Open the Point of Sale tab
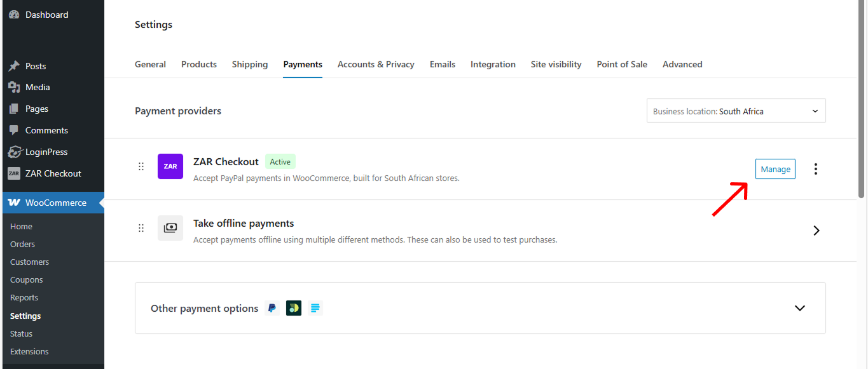Screen dimensions: 868x369 point(622,64)
